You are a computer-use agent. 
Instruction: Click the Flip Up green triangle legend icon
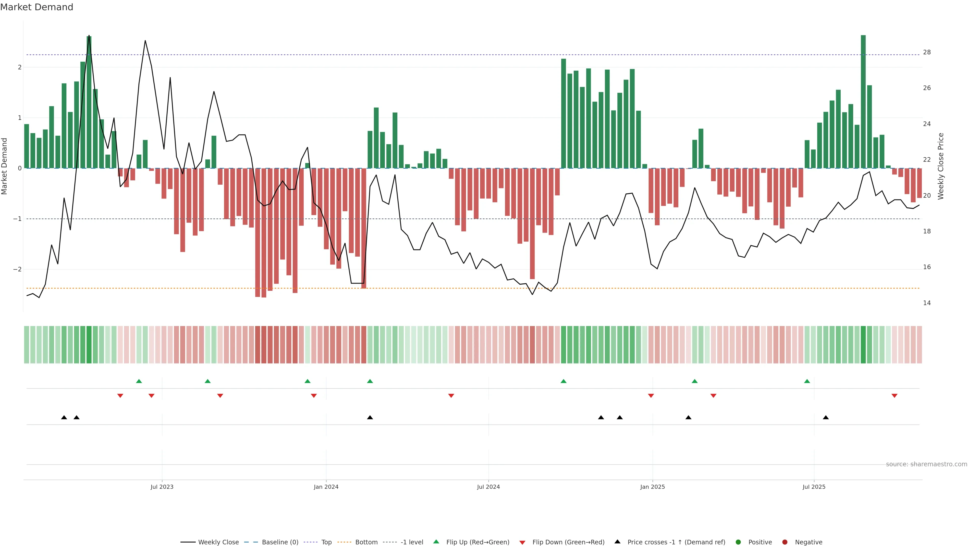[x=436, y=542]
